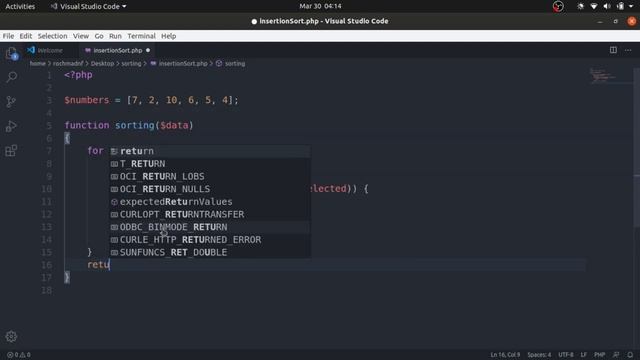Select the OCI_RETURN_LOBS suggestion
640x360 pixels.
click(x=210, y=176)
